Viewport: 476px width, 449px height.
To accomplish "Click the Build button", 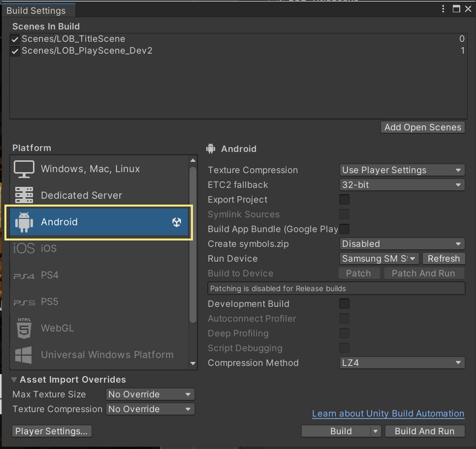I will [x=336, y=431].
